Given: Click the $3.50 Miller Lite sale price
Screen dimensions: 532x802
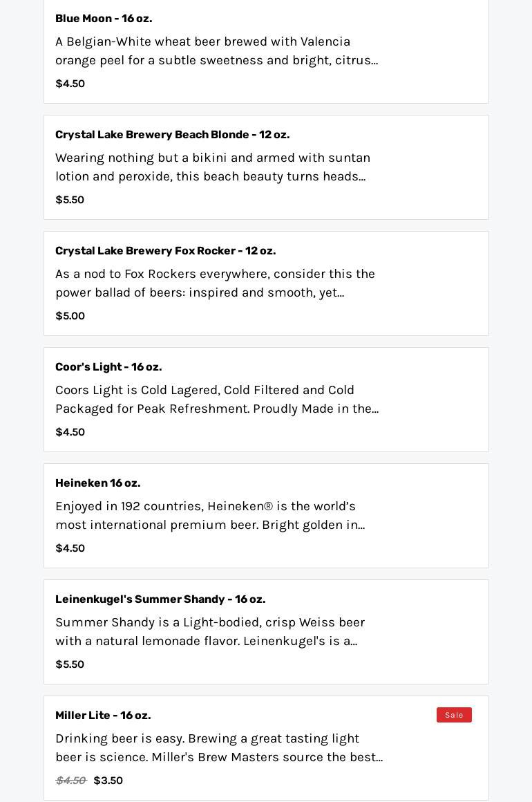Looking at the screenshot, I should (x=108, y=781).
